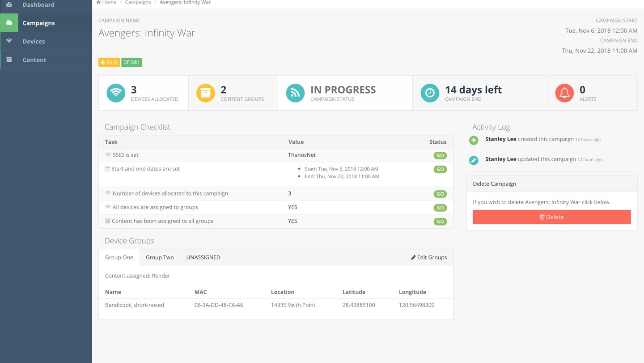Delete the campaign with red Delete button

point(551,217)
